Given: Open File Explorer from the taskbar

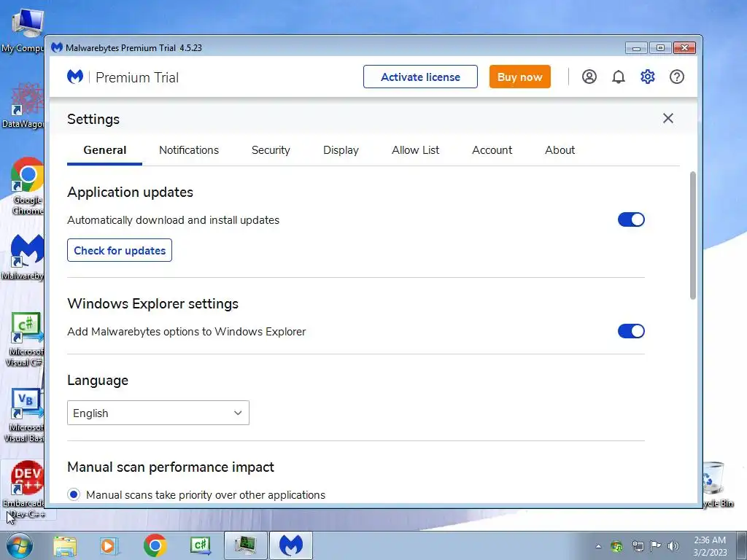Looking at the screenshot, I should 65,545.
